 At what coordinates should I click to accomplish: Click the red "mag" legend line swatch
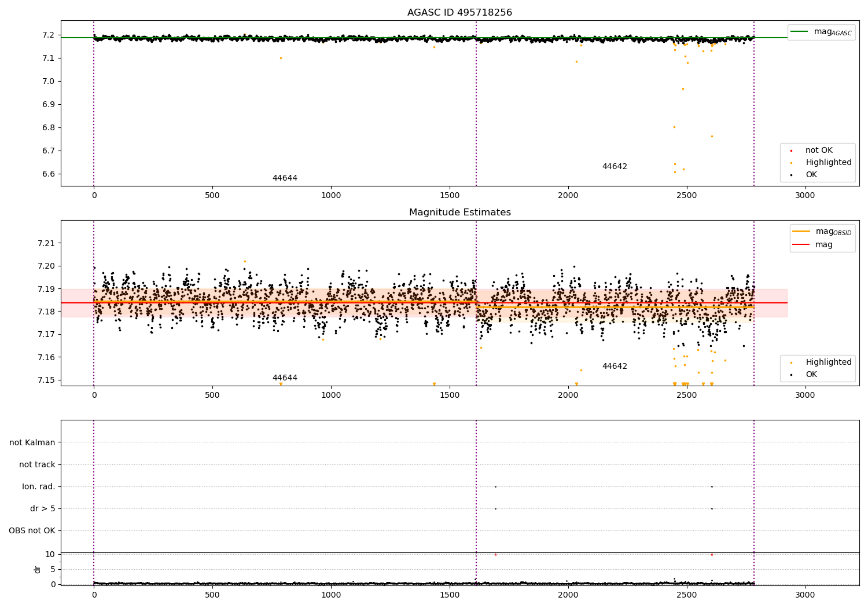(801, 245)
